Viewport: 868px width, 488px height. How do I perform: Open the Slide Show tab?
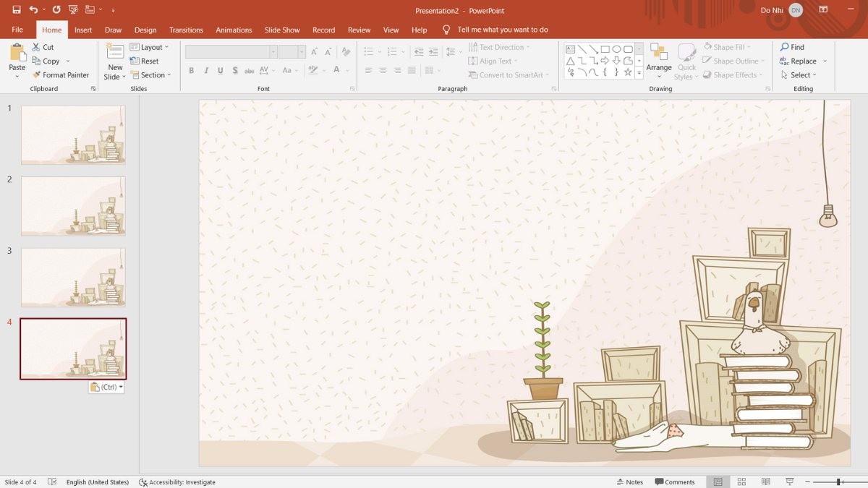coord(282,30)
